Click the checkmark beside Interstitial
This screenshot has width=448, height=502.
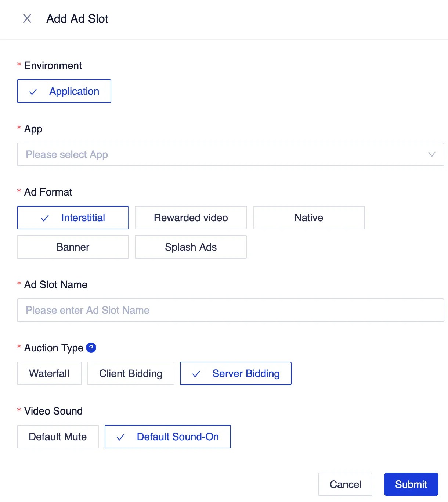point(44,218)
